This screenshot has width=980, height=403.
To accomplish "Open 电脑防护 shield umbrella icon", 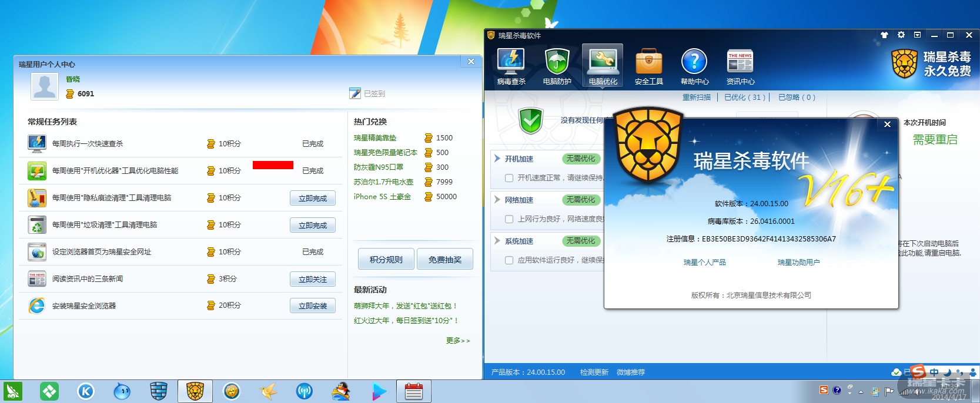I will pyautogui.click(x=557, y=66).
